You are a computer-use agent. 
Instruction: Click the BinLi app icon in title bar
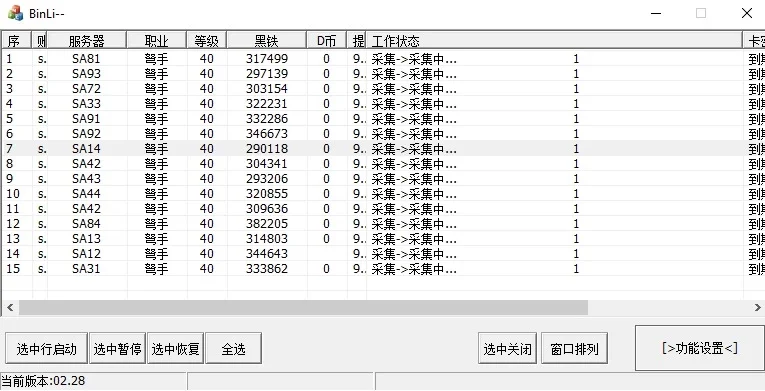(x=16, y=13)
